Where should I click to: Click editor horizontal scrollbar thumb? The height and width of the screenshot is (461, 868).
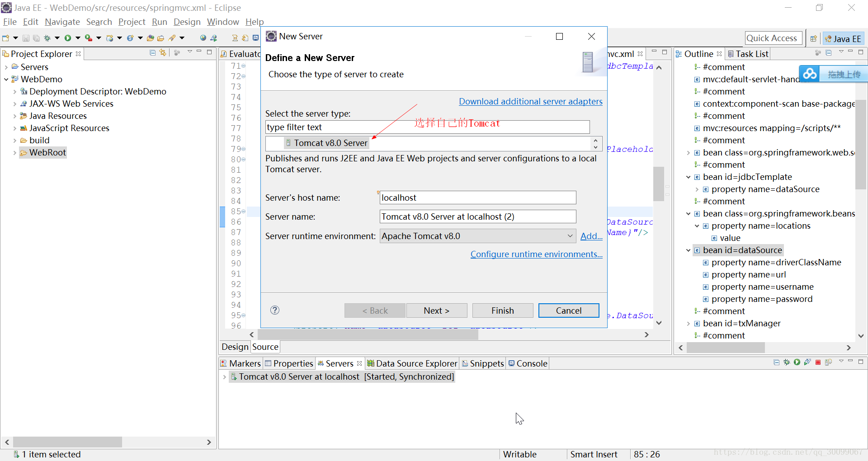tap(368, 334)
